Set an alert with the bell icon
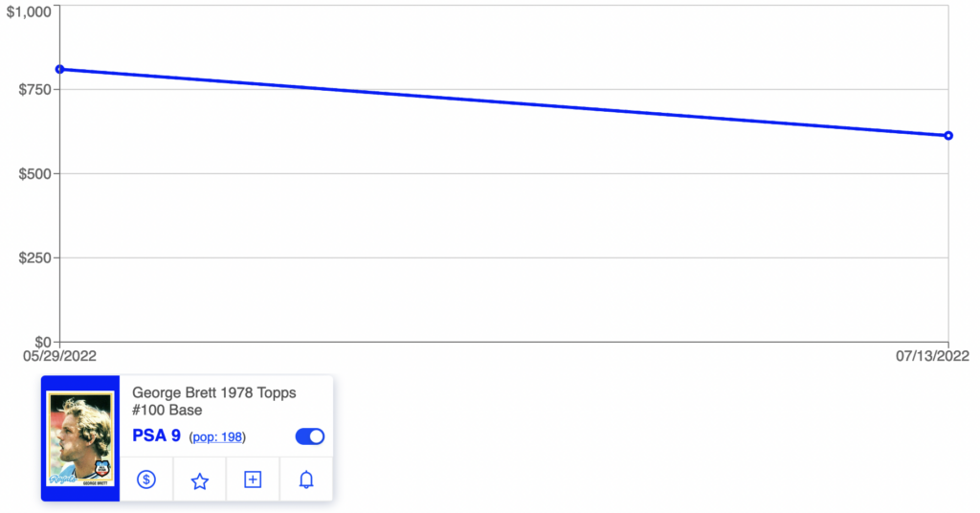980x513 pixels. 305,480
